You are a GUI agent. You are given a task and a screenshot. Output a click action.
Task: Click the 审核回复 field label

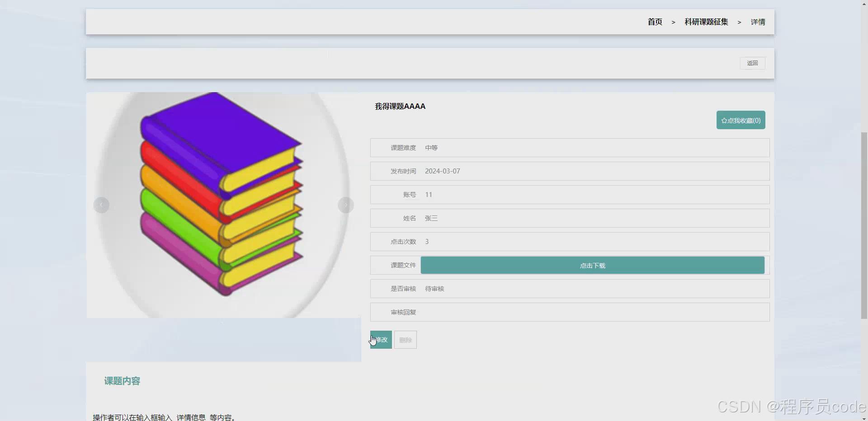pyautogui.click(x=403, y=312)
